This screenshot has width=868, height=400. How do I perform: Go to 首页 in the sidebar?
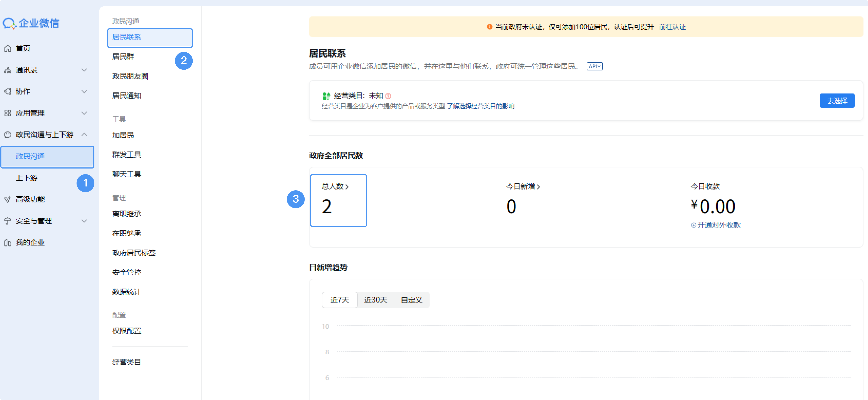coord(23,48)
